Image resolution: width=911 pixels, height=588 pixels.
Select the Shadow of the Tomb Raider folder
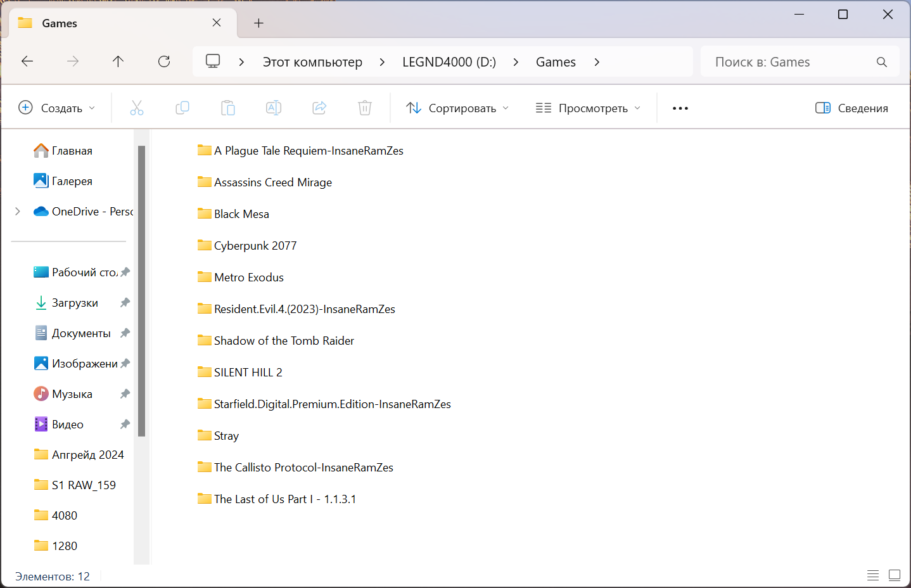pyautogui.click(x=276, y=341)
